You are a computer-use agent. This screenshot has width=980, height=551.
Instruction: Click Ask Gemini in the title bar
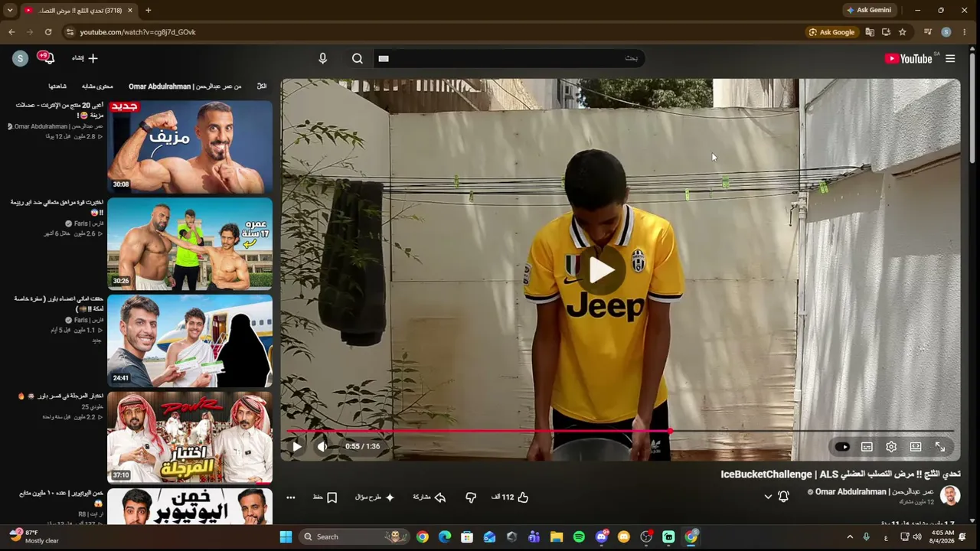pos(869,10)
